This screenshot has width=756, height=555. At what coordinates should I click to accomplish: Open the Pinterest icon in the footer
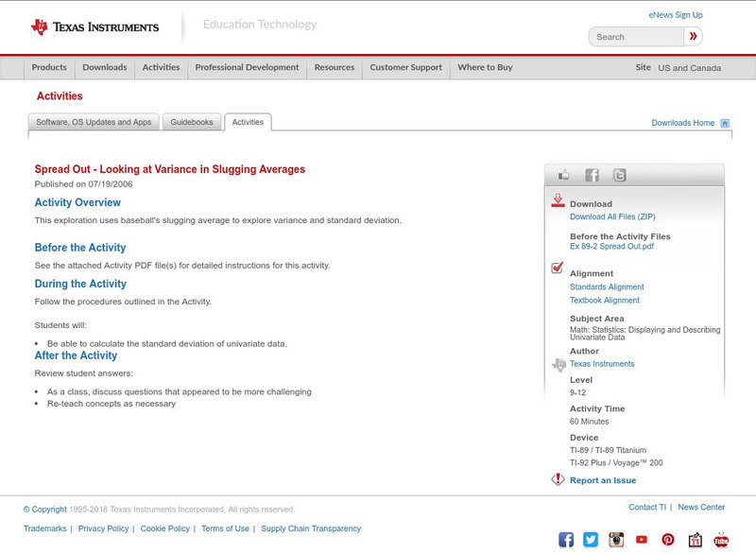[x=668, y=539]
